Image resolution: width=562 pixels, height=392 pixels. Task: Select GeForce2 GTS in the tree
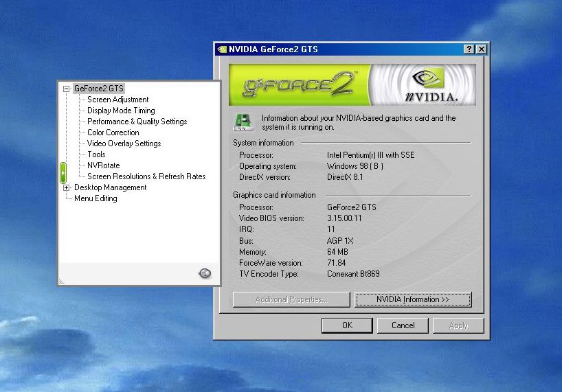[99, 89]
